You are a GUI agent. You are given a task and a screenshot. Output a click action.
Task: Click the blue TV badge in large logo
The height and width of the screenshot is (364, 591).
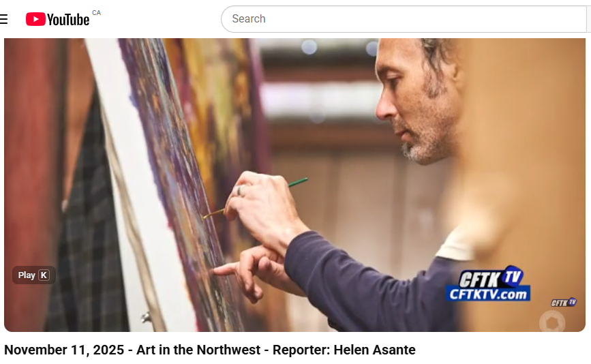[513, 276]
